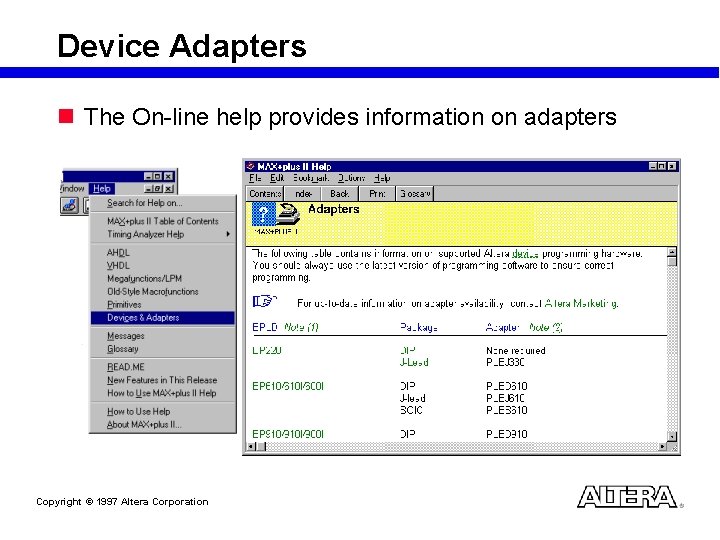Open the EP910/910I/900I device link
The height and width of the screenshot is (540, 720).
click(288, 434)
